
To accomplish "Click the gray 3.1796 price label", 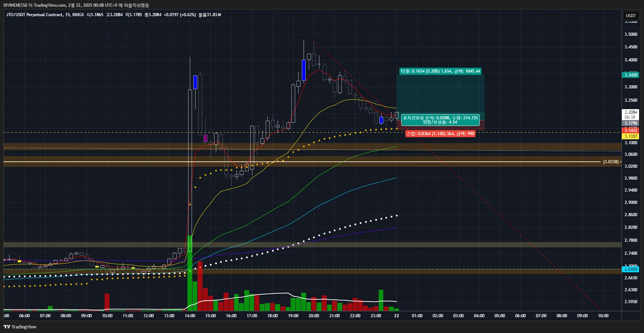I will tap(631, 123).
